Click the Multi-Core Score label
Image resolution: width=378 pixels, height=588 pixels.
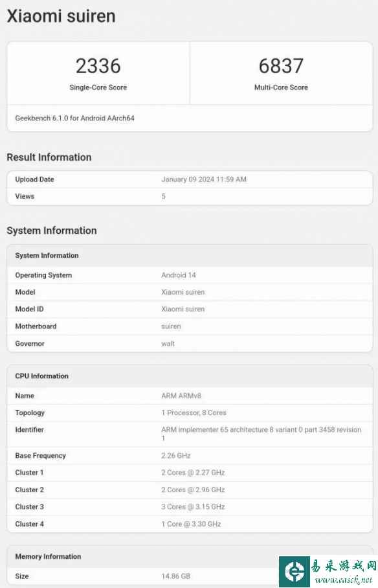click(x=281, y=87)
